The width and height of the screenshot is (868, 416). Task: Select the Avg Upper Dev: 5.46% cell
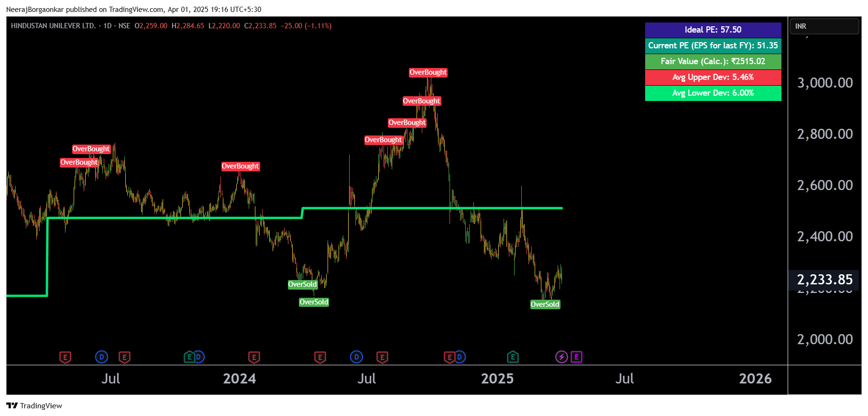tap(713, 77)
